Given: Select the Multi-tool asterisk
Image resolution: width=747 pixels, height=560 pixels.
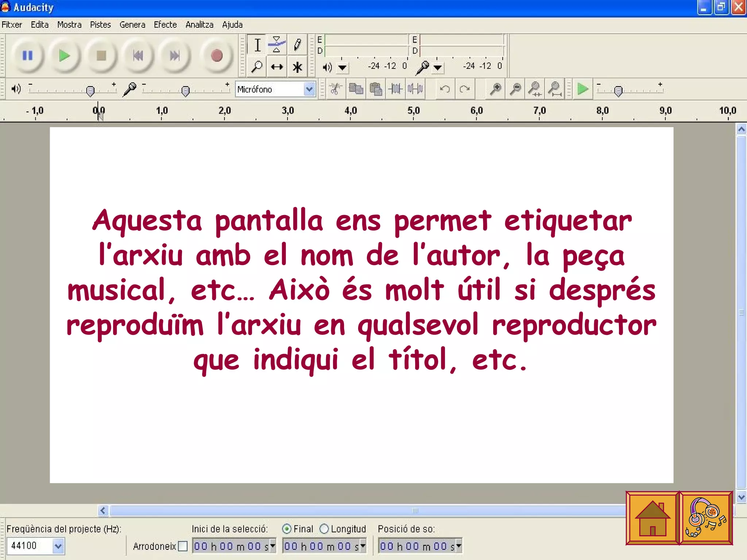Looking at the screenshot, I should 297,67.
